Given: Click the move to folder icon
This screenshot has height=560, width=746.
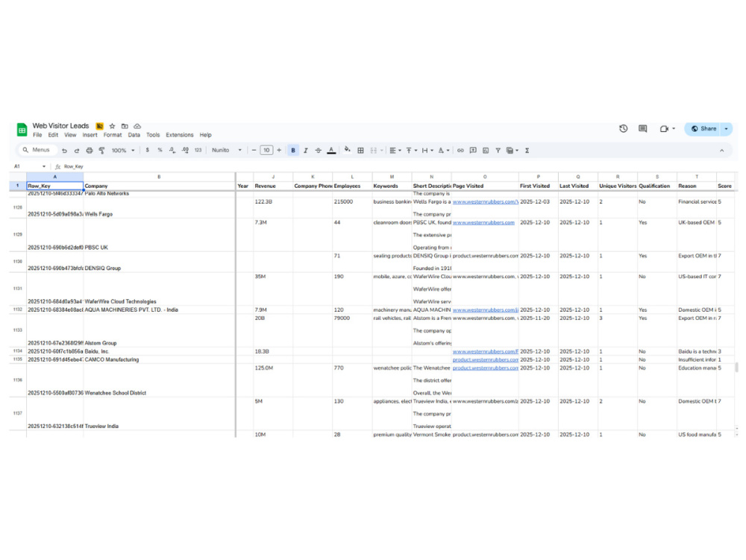Looking at the screenshot, I should pyautogui.click(x=125, y=126).
